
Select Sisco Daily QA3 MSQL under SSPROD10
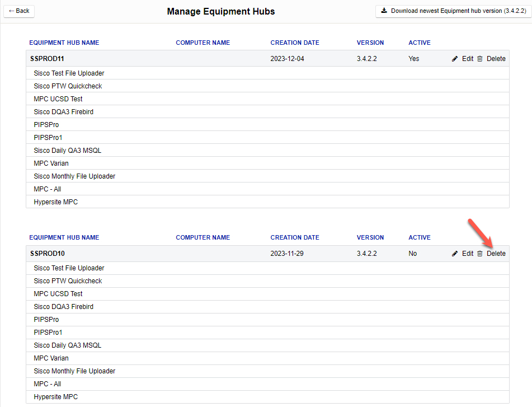tap(68, 345)
